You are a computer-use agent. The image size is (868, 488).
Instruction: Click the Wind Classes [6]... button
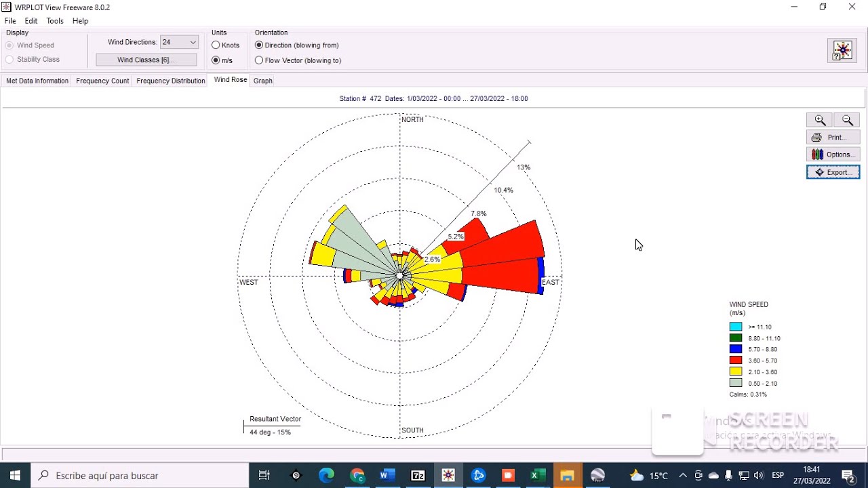click(x=146, y=60)
